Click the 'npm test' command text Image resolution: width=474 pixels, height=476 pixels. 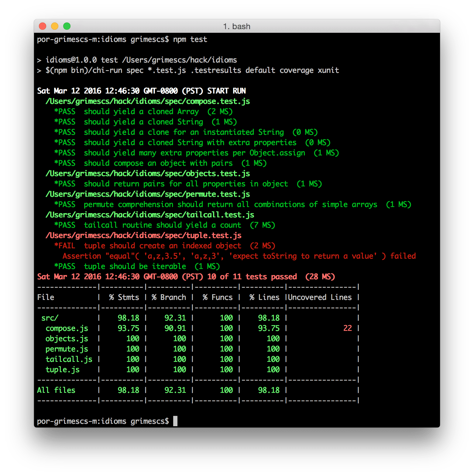pos(190,39)
